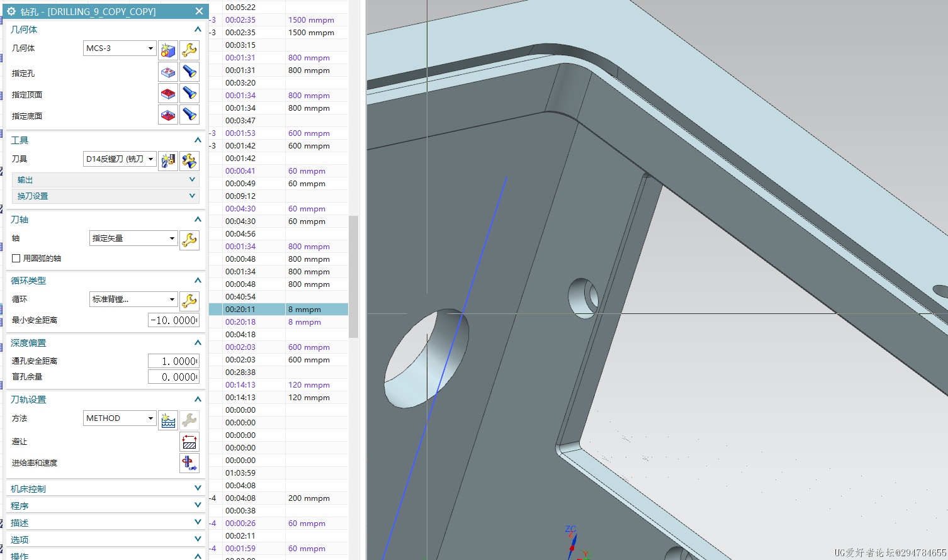Toggle 用圆弧的轴 checkbox
This screenshot has height=560, width=948.
click(x=16, y=258)
